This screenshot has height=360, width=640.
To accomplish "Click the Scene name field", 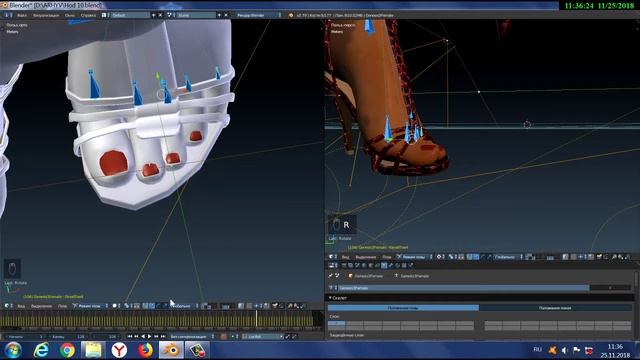I will (x=196, y=15).
